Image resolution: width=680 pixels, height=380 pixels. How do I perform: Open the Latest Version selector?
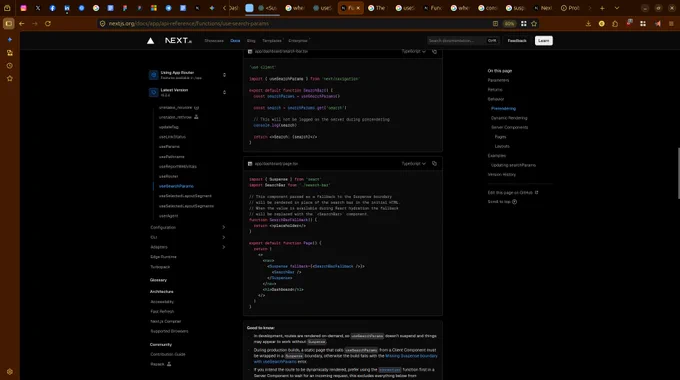pos(187,92)
